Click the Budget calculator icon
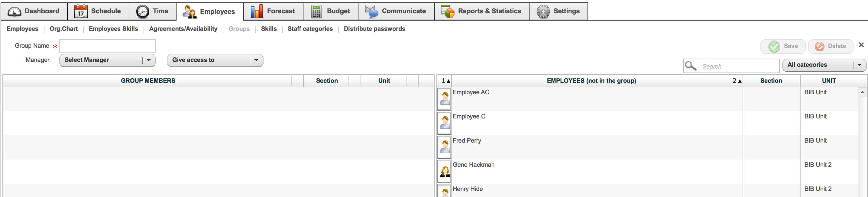This screenshot has height=197, width=868. point(316,11)
